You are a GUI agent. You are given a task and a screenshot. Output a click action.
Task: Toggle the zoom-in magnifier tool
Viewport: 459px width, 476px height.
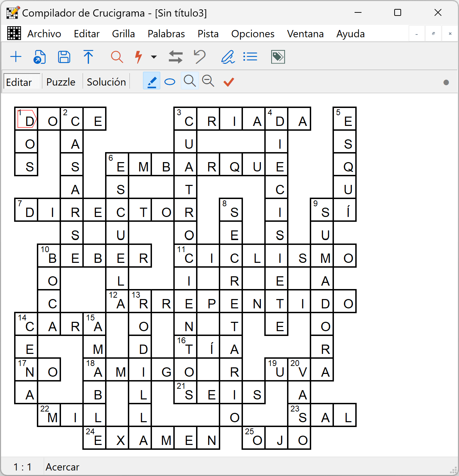coord(190,81)
